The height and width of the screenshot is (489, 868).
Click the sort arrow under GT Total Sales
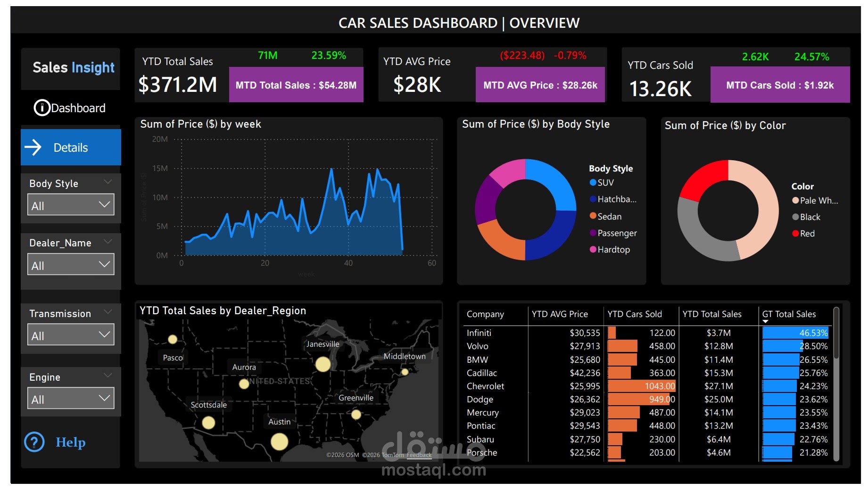coord(766,321)
